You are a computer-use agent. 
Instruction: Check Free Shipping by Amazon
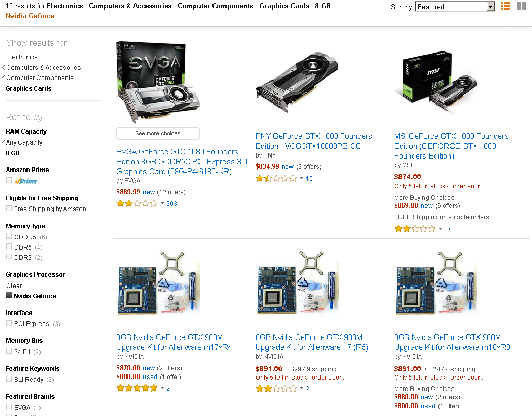[9, 209]
